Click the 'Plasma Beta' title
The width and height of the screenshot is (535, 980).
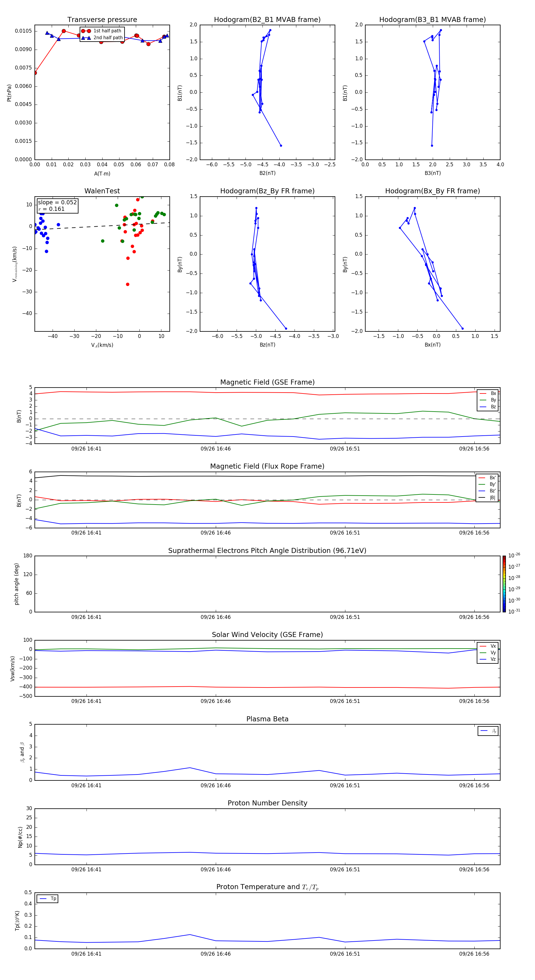point(267,719)
